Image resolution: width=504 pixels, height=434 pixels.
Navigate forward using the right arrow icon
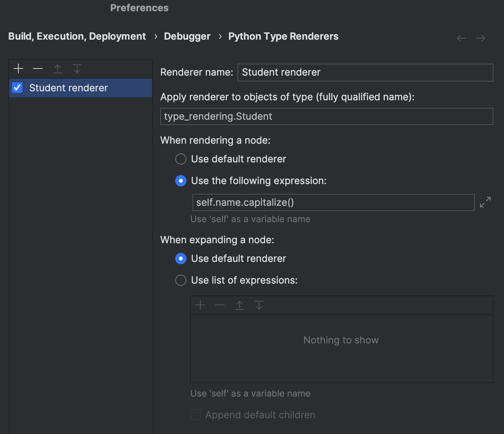coord(481,38)
